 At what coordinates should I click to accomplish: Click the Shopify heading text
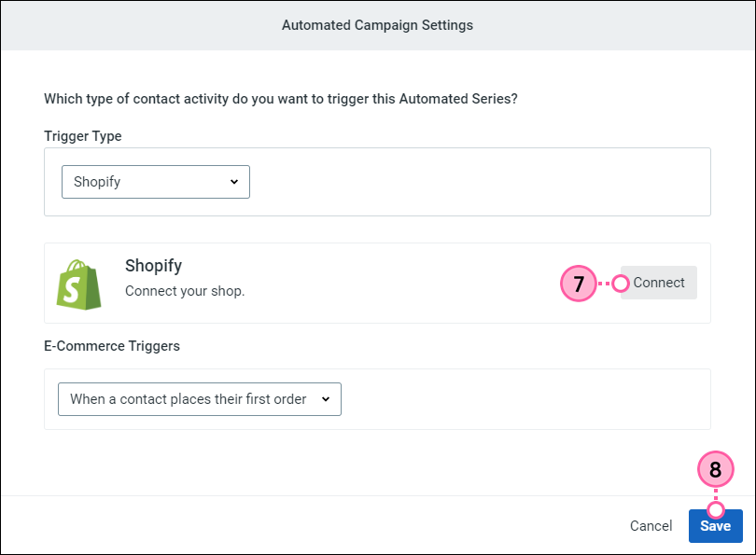(x=153, y=266)
